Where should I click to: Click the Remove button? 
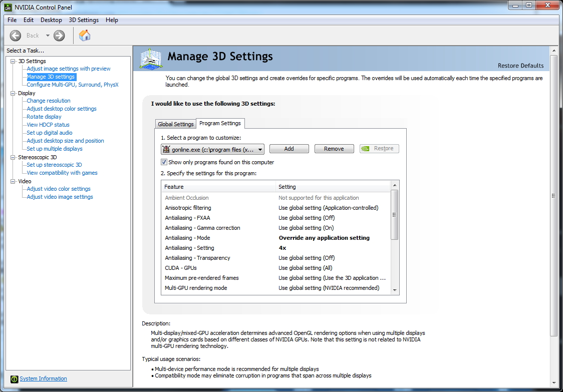tap(334, 149)
